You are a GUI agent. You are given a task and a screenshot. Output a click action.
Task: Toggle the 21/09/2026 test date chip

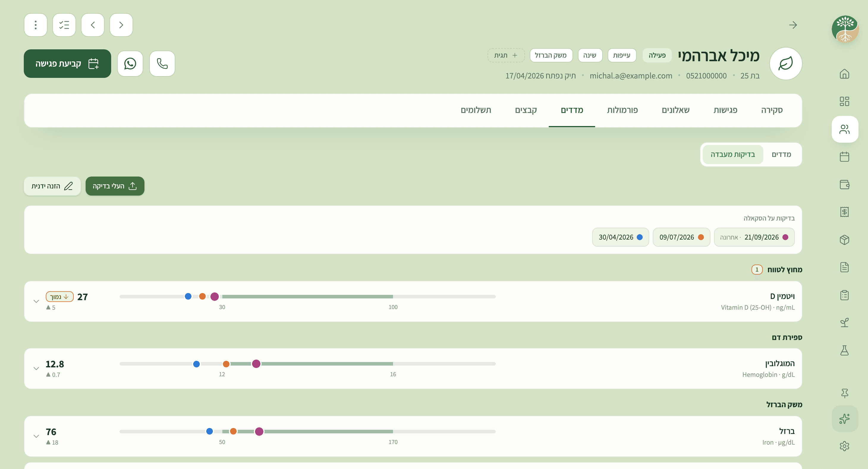(754, 237)
